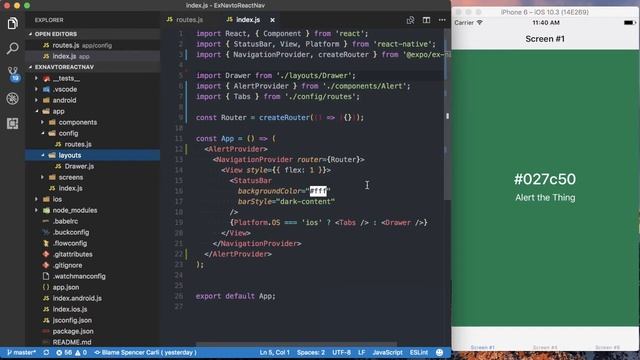Viewport: 640px width, 360px height.
Task: Split the editor with the split icon
Action: pyautogui.click(x=426, y=20)
